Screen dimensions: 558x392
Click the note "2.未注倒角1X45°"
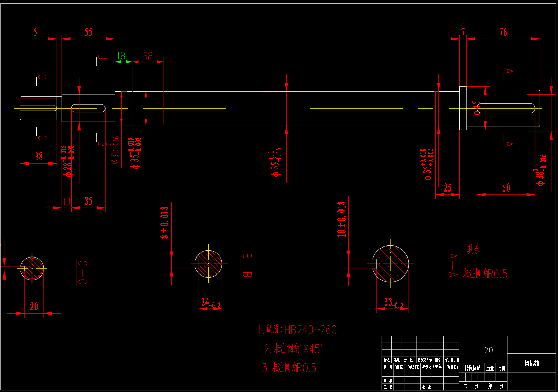[x=293, y=348]
